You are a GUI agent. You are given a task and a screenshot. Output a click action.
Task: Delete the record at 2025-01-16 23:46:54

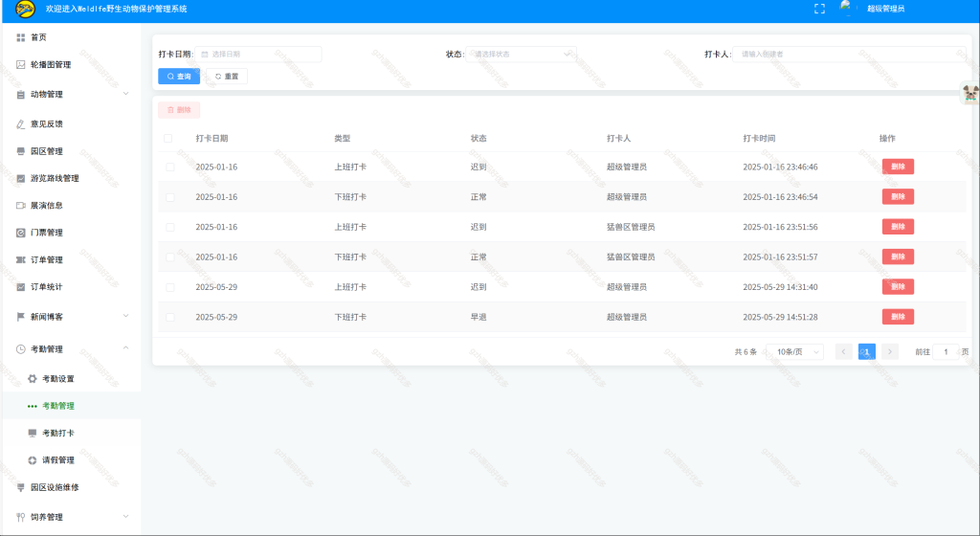[898, 197]
